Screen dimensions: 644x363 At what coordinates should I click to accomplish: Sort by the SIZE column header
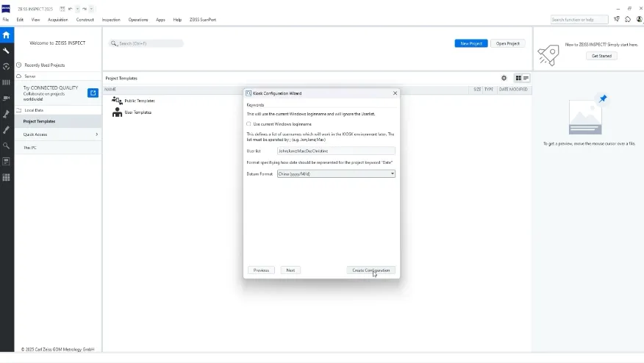point(477,90)
